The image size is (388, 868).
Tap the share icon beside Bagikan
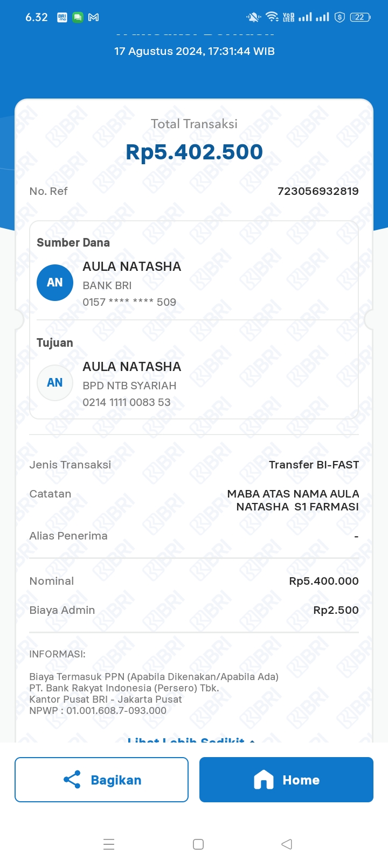pos(72,780)
